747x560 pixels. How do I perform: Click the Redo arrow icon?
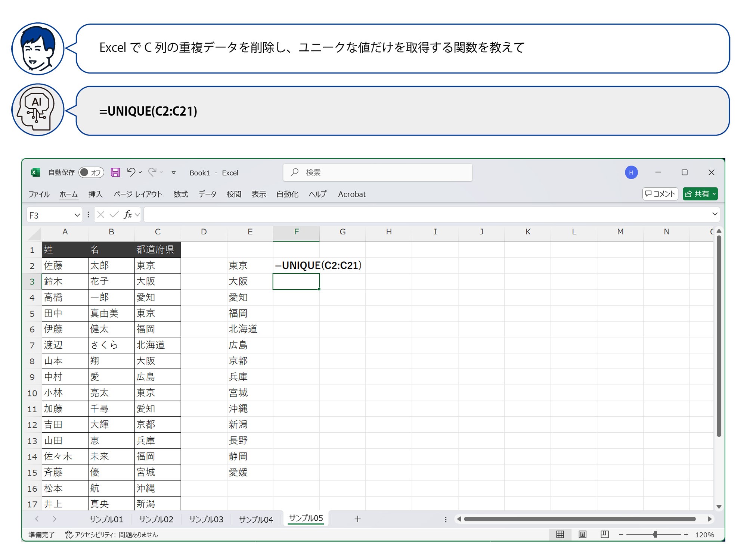tap(152, 172)
